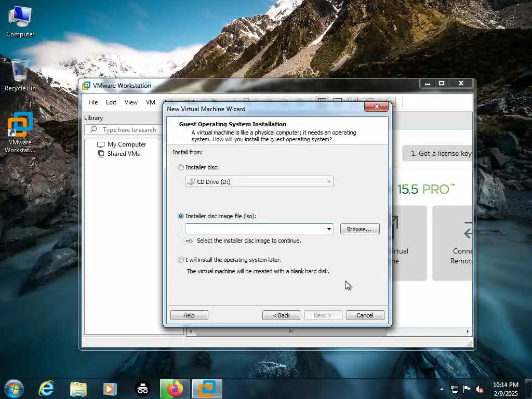This screenshot has height=399, width=532.
Task: Open the VM menu in VMware Workstation
Action: [x=150, y=102]
